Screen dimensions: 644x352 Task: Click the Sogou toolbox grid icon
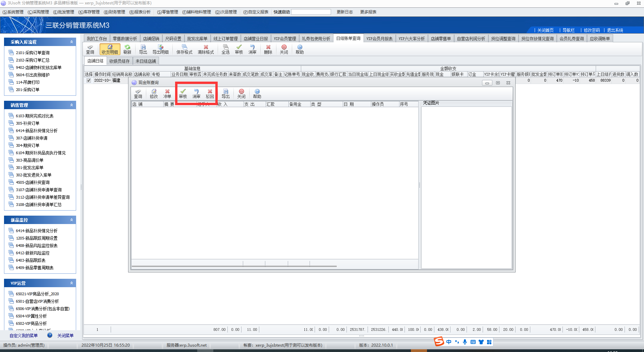[489, 342]
